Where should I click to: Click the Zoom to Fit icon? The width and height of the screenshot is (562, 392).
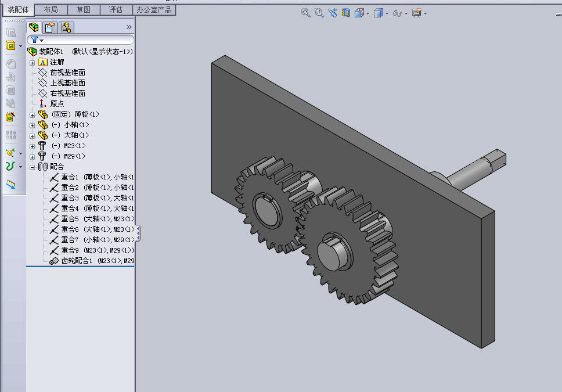tap(306, 13)
